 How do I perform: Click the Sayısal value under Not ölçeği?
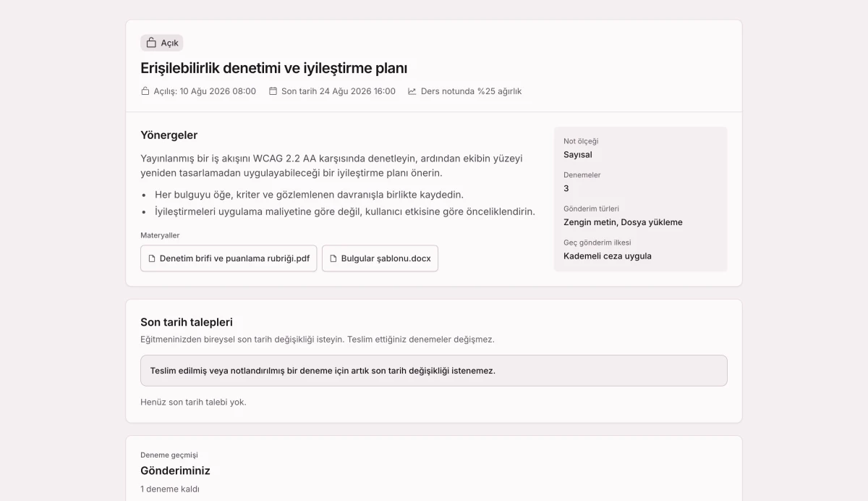(578, 154)
